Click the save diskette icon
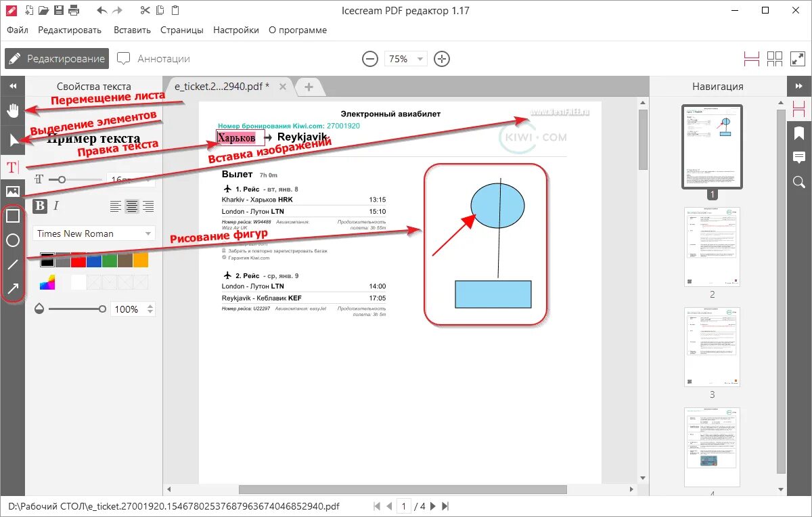 (59, 10)
